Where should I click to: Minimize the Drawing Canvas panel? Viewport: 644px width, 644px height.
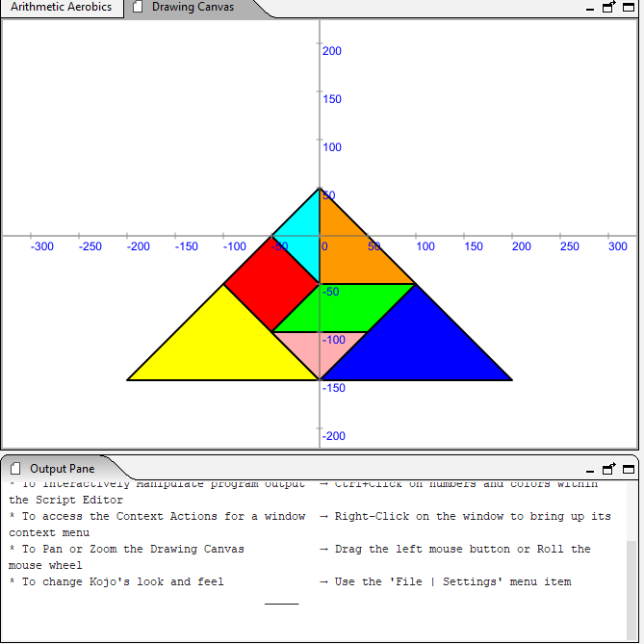[590, 9]
